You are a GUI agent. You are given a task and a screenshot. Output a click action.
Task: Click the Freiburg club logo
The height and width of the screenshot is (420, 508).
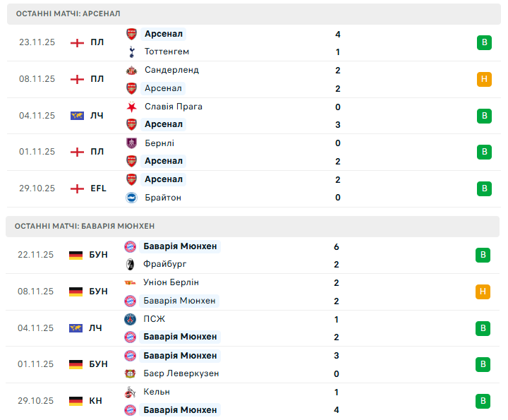(130, 265)
